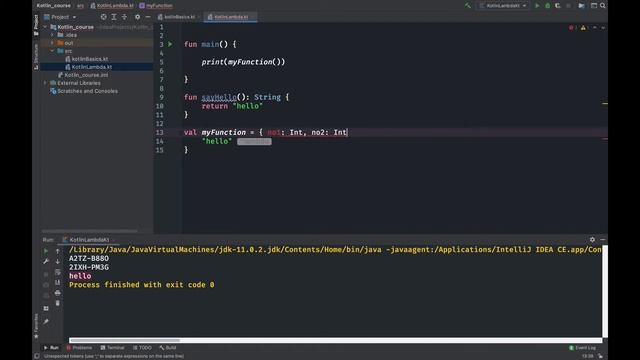
Task: Open the Project Structure icon in top toolbar
Action: pos(581,6)
